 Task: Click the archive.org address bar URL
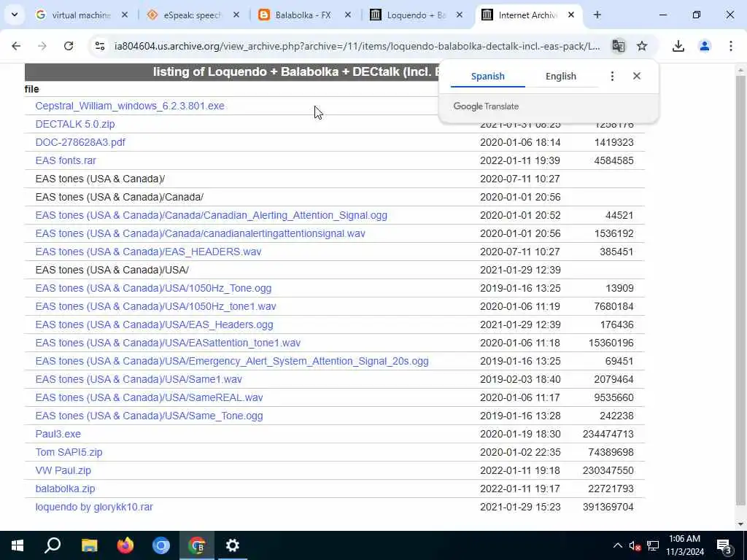[357, 46]
